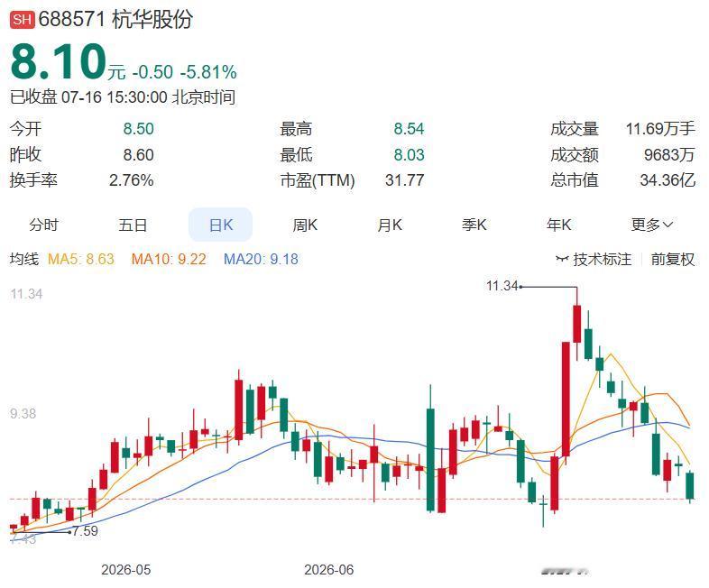Viewport: 709px width, 588px height.
Task: Click the MA20: 9.18 indicator label
Action: pyautogui.click(x=261, y=259)
